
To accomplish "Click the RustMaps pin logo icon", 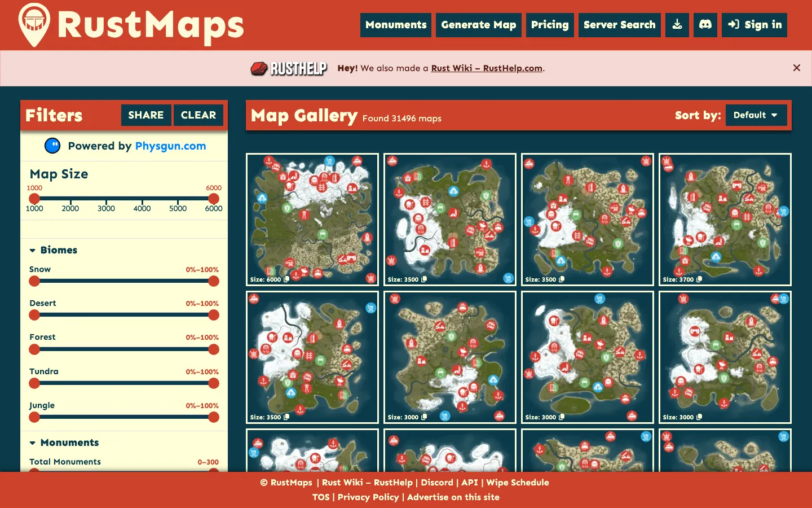I will click(34, 25).
